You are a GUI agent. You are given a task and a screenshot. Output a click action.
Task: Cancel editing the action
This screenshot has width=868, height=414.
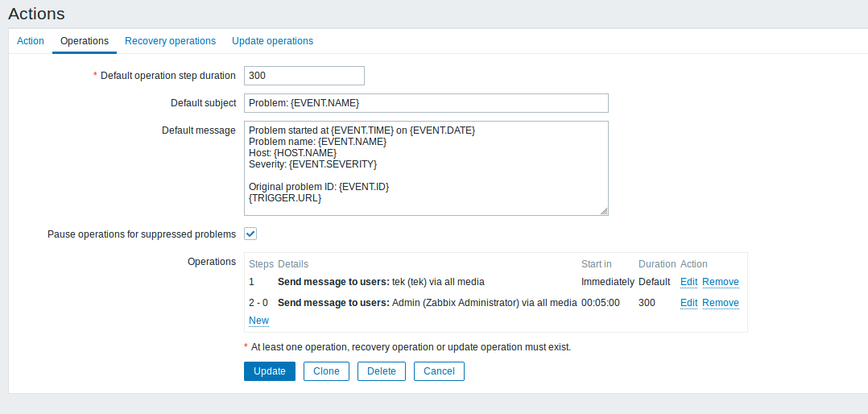coord(439,371)
